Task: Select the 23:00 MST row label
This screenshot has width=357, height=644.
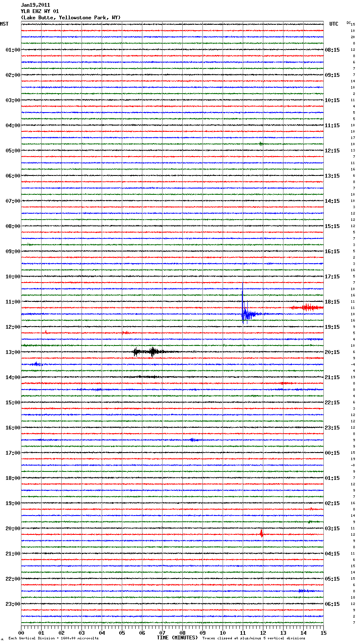Action: point(13,604)
